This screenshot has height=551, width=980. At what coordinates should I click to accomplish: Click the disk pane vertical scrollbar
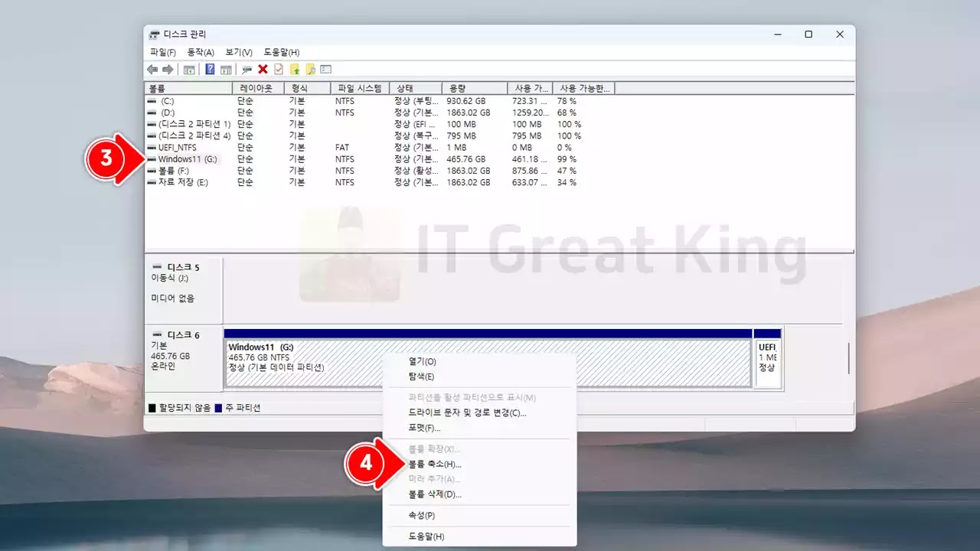tap(848, 358)
